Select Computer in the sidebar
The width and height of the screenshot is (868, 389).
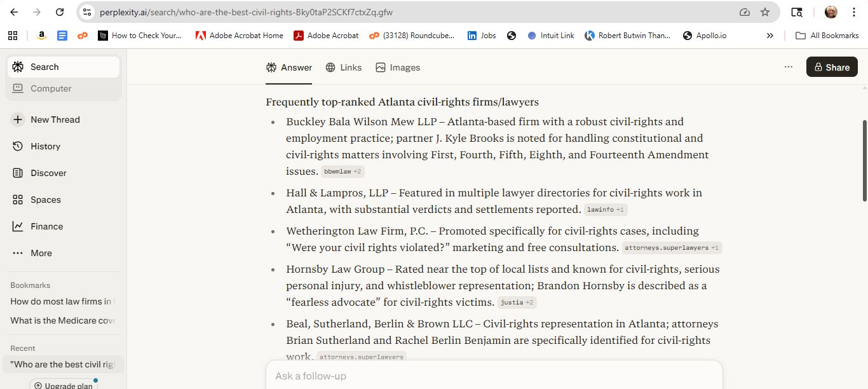point(64,88)
